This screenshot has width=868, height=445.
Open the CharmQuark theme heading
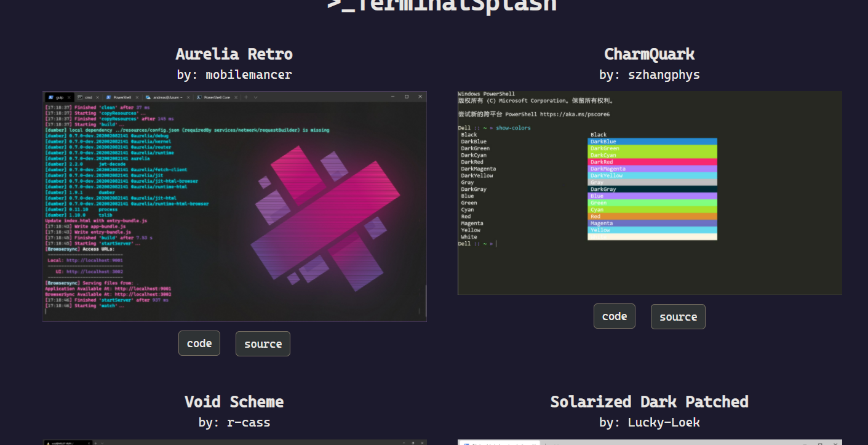pos(650,54)
